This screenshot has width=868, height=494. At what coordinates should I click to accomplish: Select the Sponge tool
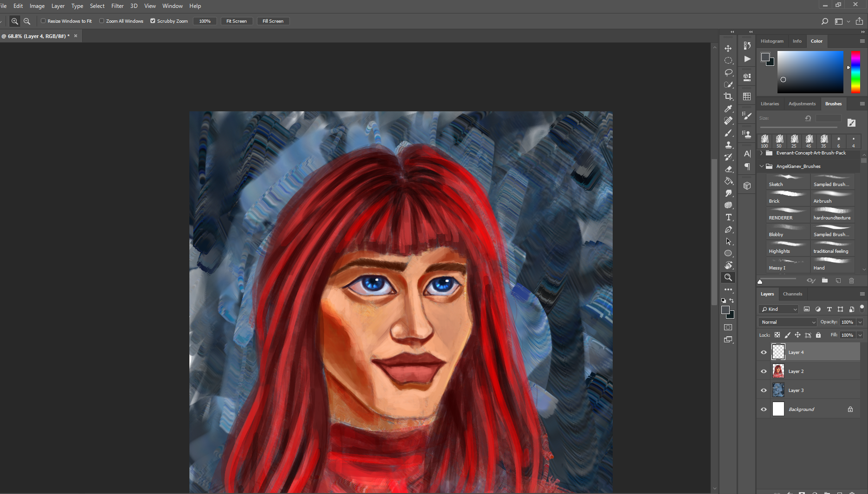coord(728,205)
